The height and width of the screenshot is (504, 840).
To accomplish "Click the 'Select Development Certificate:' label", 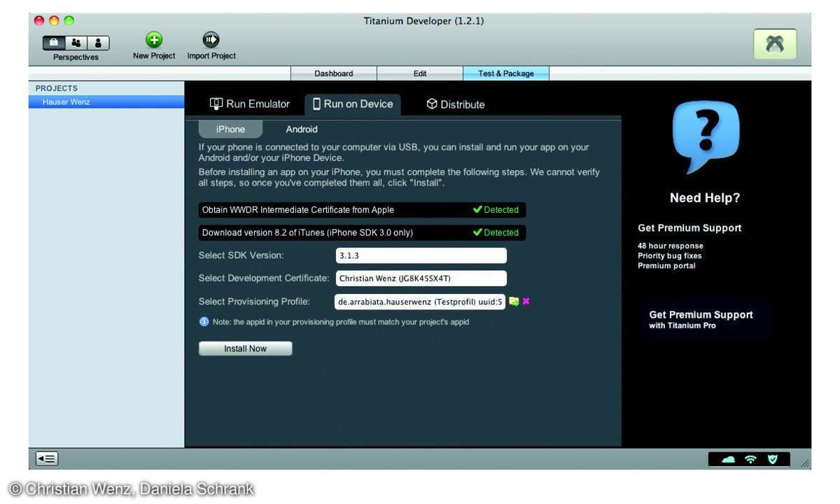I will coord(264,279).
